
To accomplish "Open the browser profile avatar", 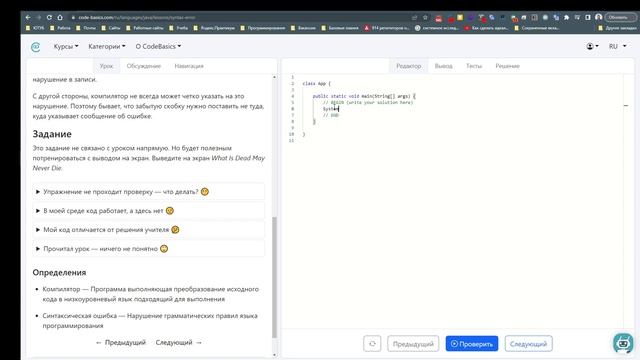I will 598,17.
